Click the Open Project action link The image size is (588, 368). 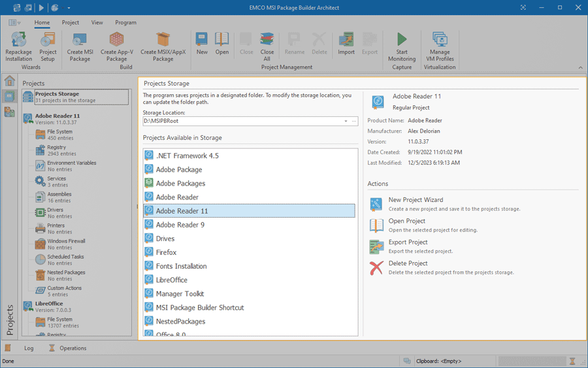[x=407, y=222]
